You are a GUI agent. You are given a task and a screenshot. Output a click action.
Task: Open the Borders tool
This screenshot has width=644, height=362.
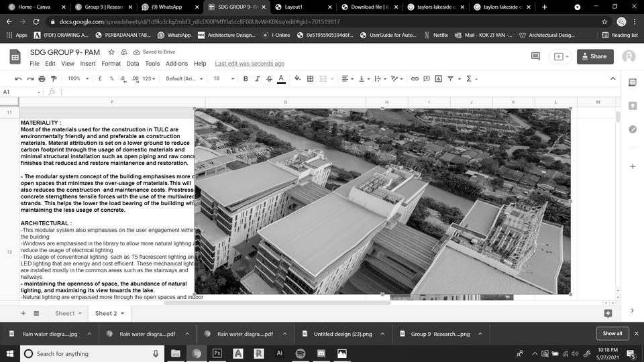310,78
